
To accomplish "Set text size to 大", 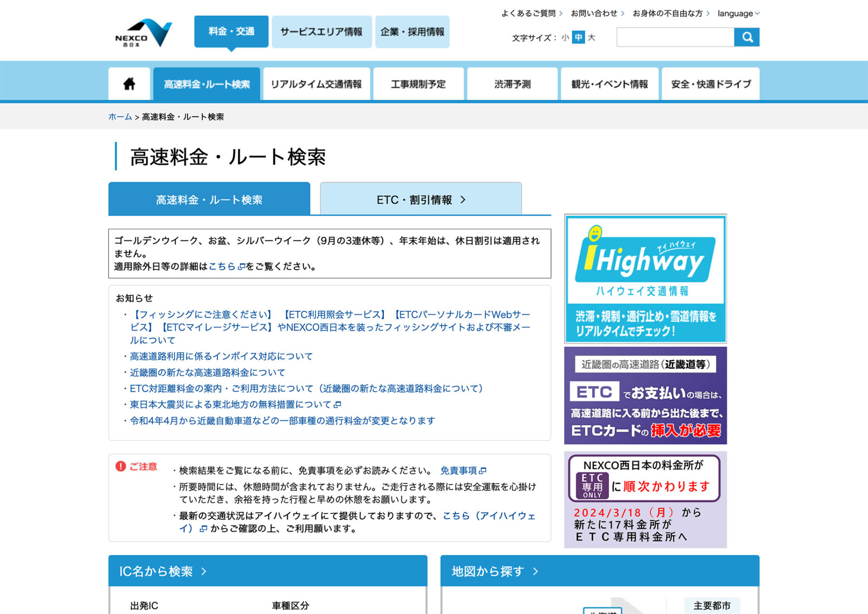I will 592,38.
